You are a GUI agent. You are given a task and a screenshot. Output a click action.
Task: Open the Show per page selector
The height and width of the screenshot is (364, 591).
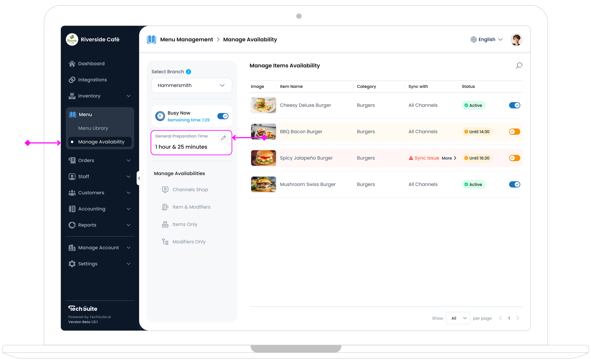pos(458,318)
